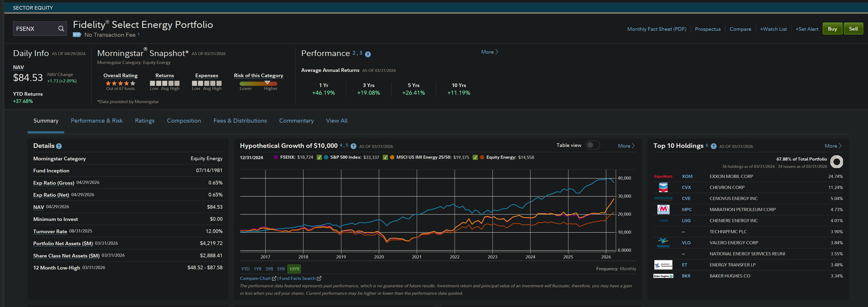The height and width of the screenshot is (307, 868).
Task: Click the +Set Alert link
Action: (807, 29)
